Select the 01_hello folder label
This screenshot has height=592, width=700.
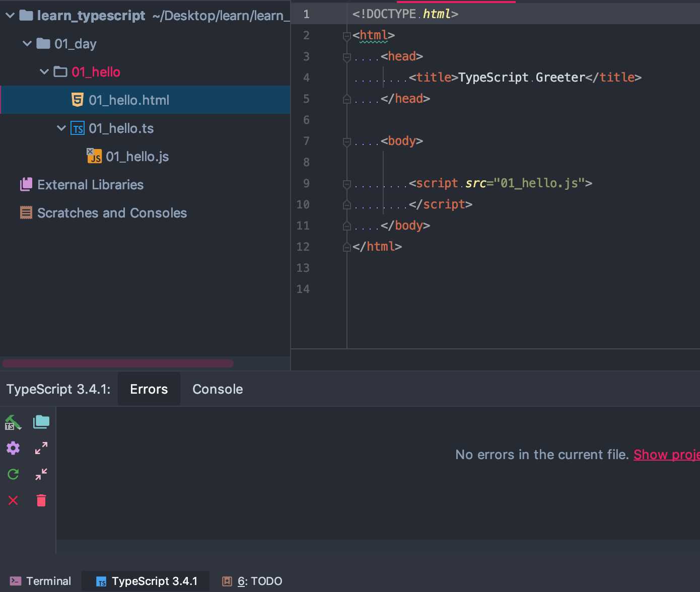96,72
